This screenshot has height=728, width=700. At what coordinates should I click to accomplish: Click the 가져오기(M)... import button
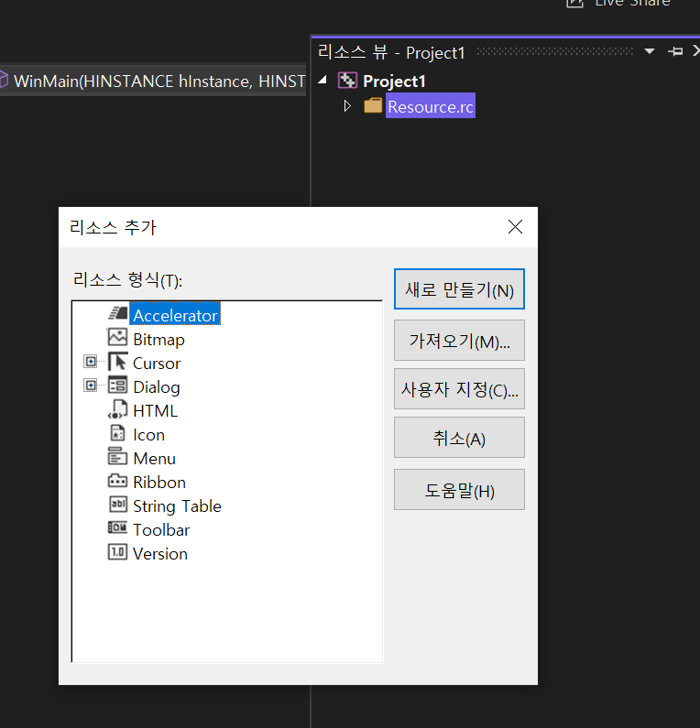(x=459, y=340)
